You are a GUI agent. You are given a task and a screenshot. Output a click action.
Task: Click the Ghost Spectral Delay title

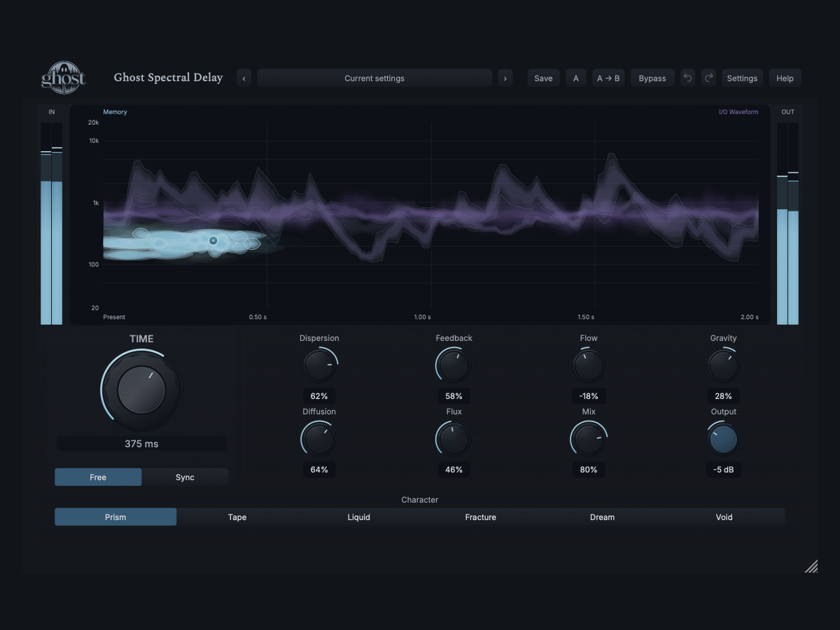click(x=168, y=78)
